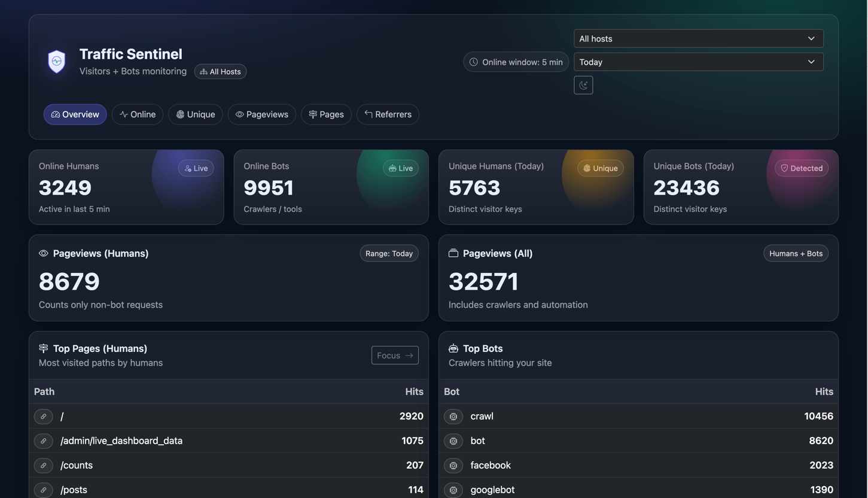The image size is (868, 498).
Task: Click the clock icon in the Online window badge
Action: click(x=473, y=62)
